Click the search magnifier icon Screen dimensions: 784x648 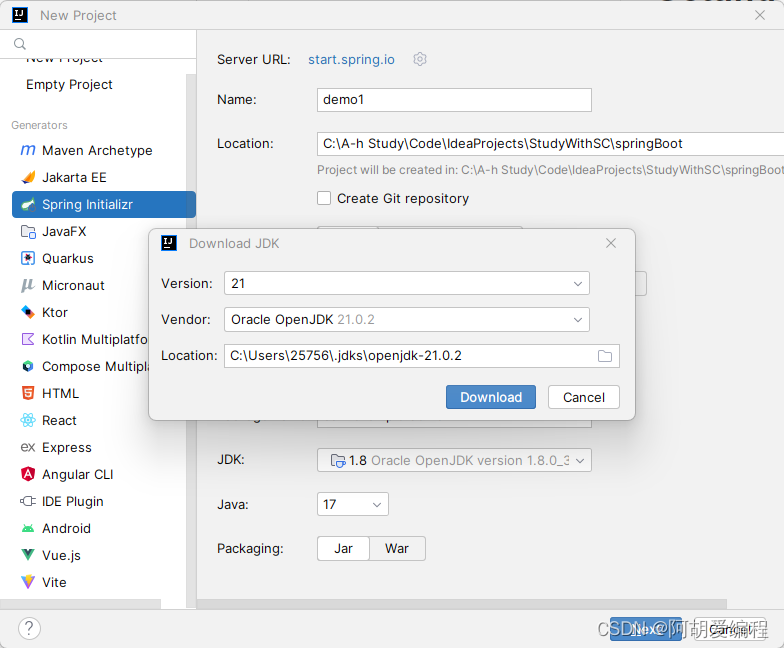(20, 44)
